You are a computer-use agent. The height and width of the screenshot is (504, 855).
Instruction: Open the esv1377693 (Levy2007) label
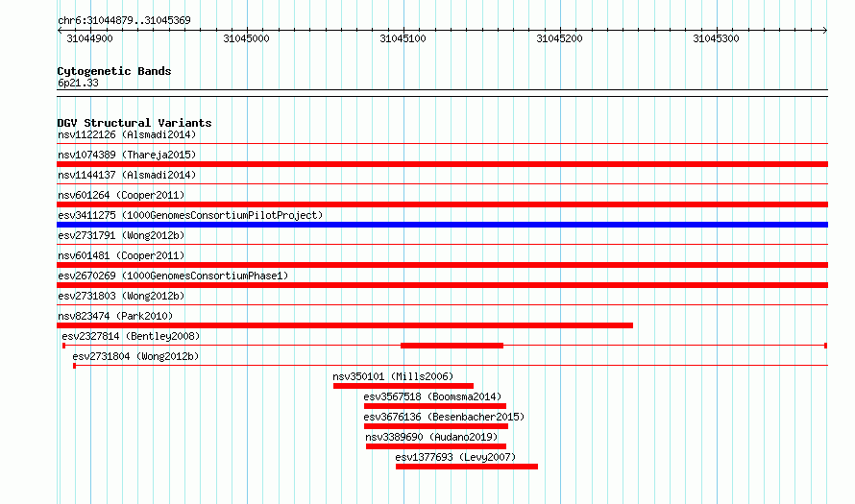coord(455,457)
